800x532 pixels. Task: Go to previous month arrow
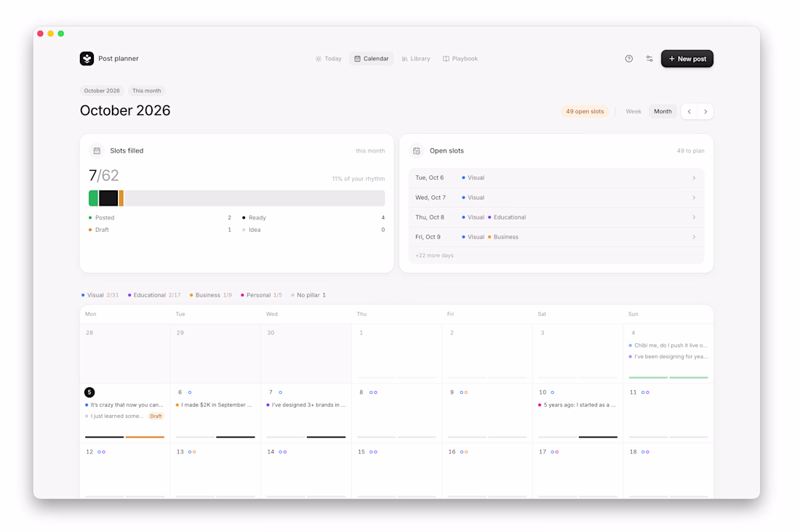[x=689, y=112]
